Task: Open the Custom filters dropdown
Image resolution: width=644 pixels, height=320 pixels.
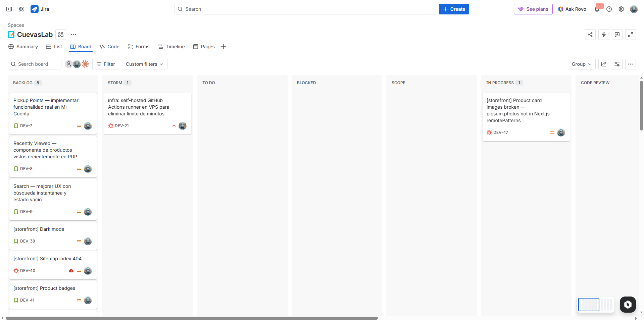Action: [144, 64]
